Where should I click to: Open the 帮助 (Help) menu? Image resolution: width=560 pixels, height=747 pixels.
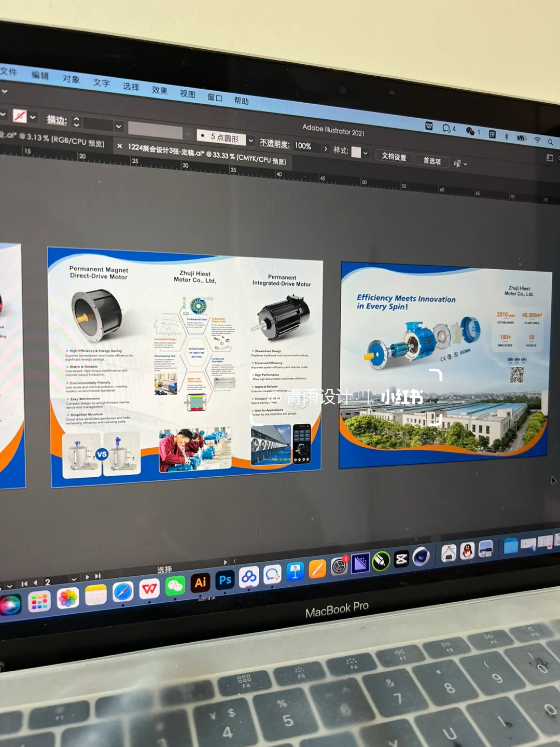242,101
